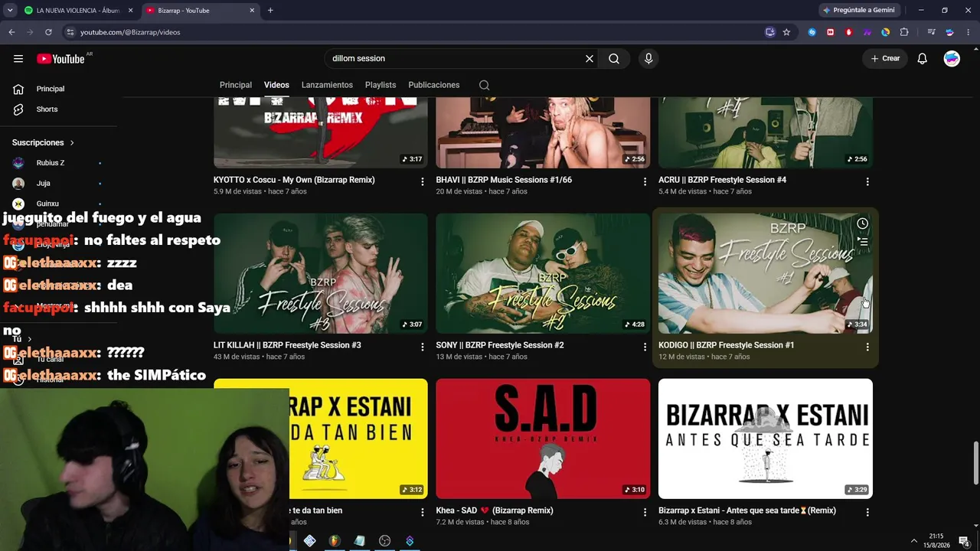This screenshot has height=551, width=980.
Task: Click the install app icon in address bar
Action: point(770,32)
